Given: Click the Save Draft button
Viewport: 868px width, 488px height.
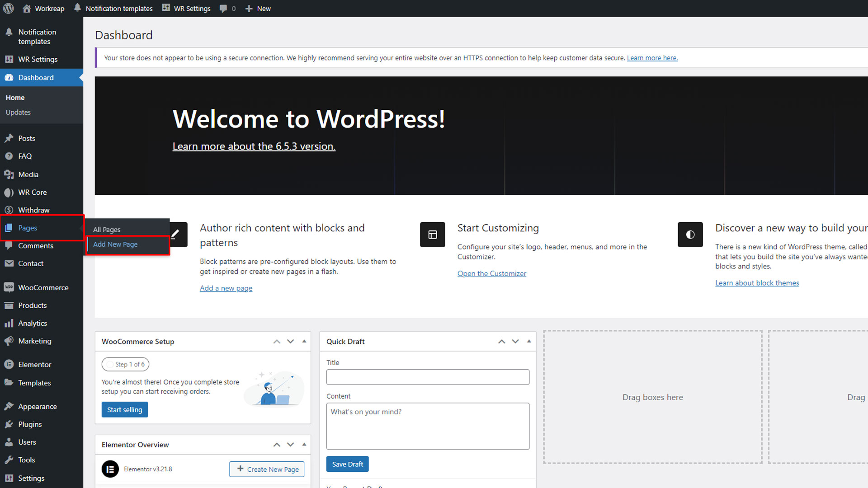Looking at the screenshot, I should (347, 464).
